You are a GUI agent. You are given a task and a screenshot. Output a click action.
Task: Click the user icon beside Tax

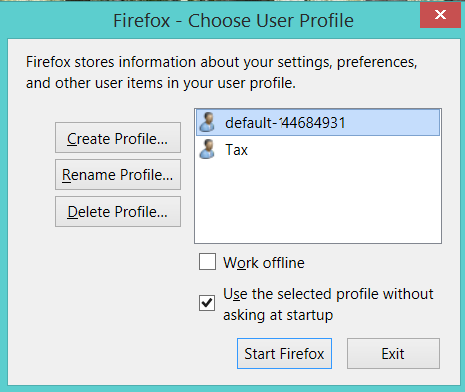click(207, 149)
